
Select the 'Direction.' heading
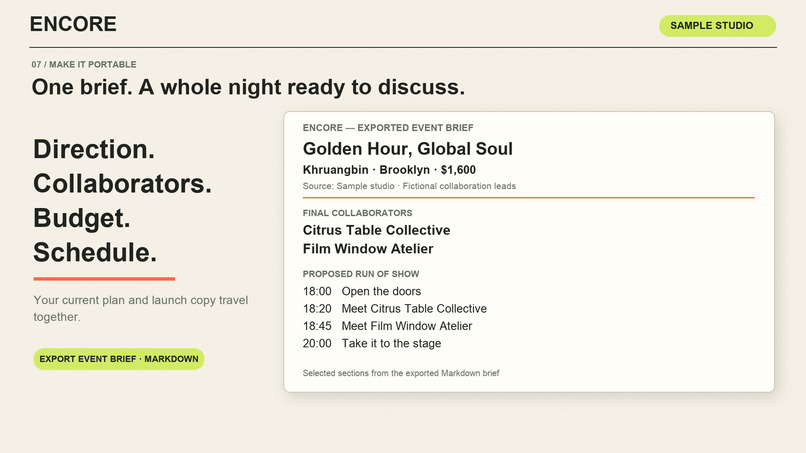point(94,149)
